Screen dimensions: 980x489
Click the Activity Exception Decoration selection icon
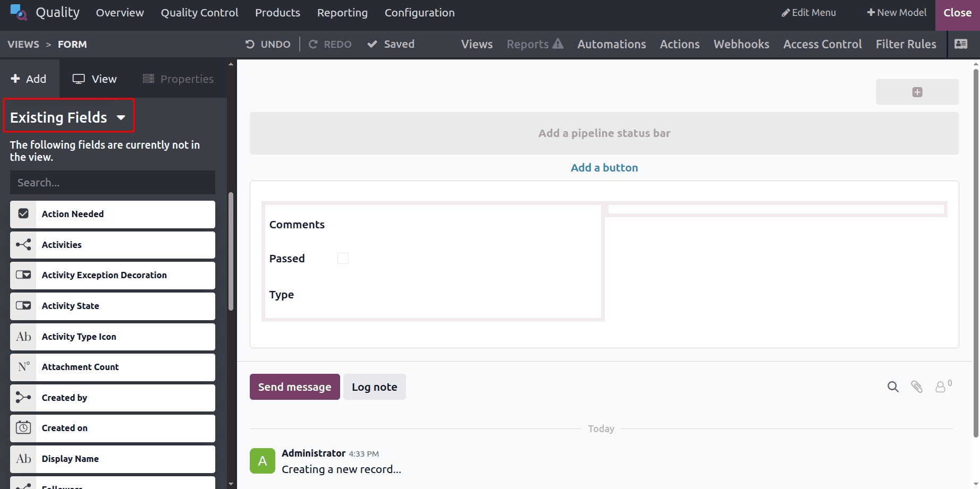[x=23, y=275]
